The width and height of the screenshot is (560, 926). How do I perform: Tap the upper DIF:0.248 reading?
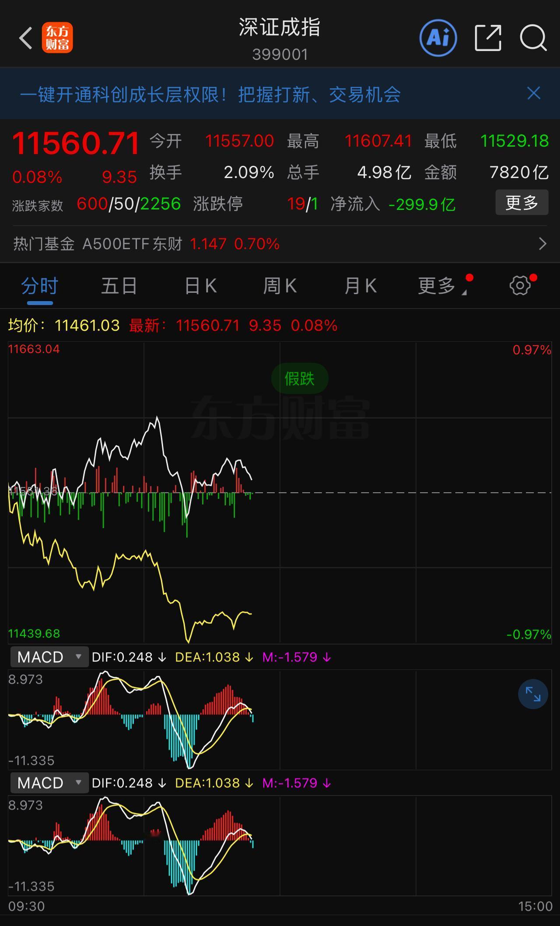click(129, 657)
